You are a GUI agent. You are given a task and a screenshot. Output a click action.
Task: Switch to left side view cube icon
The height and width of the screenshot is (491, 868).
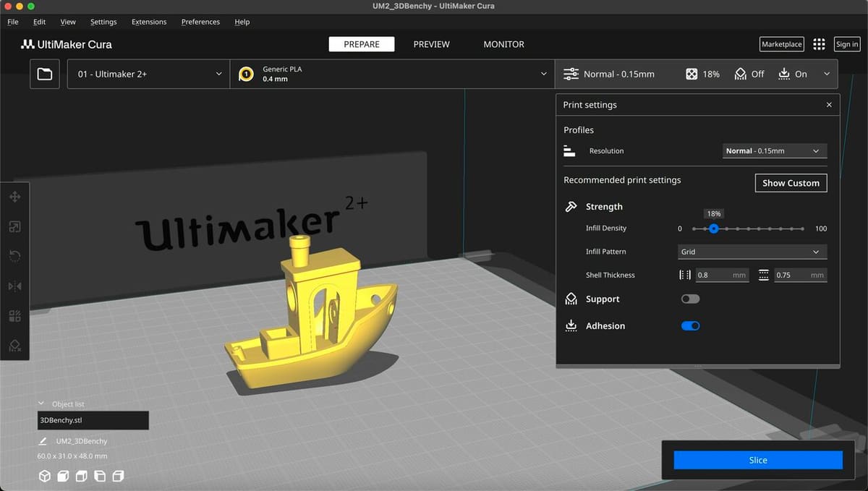[x=99, y=476]
